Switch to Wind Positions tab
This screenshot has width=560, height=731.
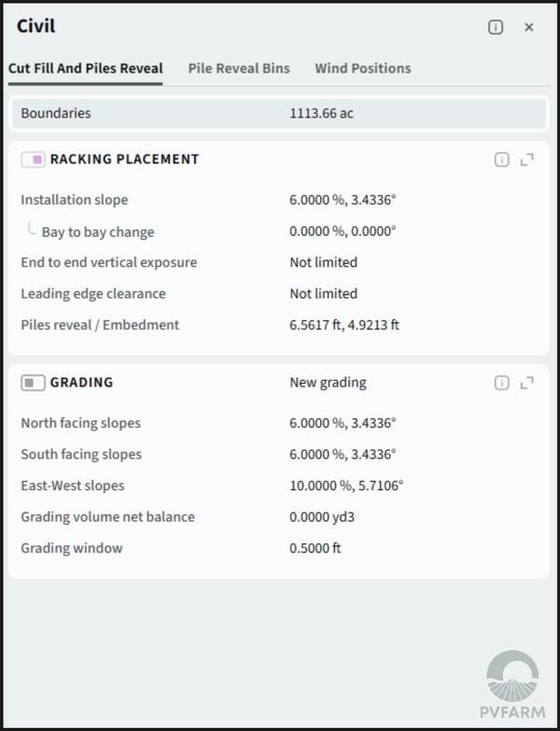[362, 68]
